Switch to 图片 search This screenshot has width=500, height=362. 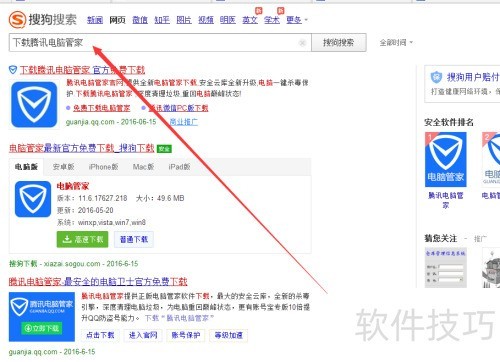click(184, 20)
